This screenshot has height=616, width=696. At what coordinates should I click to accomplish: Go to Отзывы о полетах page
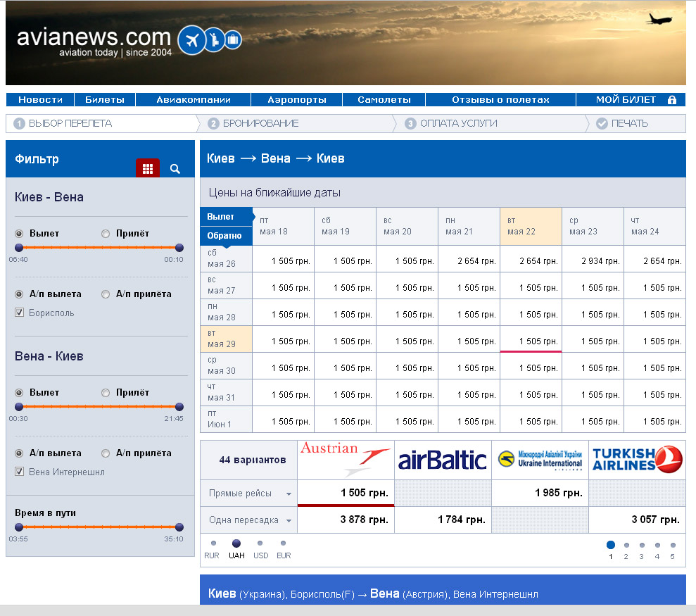pyautogui.click(x=500, y=100)
